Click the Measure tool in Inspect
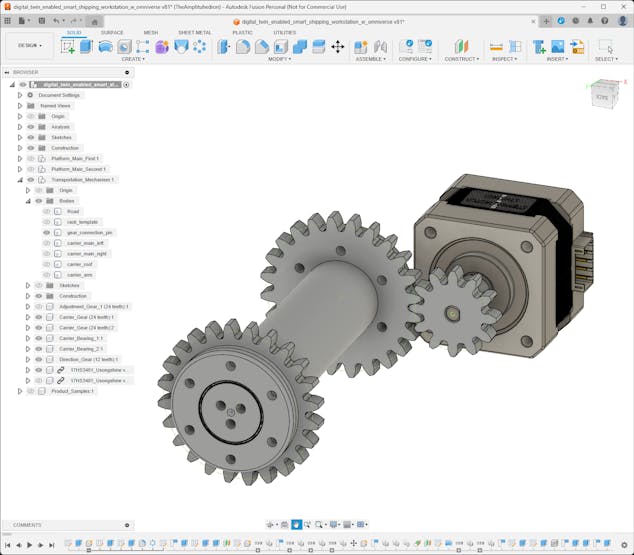The width and height of the screenshot is (634, 555). pos(496,46)
